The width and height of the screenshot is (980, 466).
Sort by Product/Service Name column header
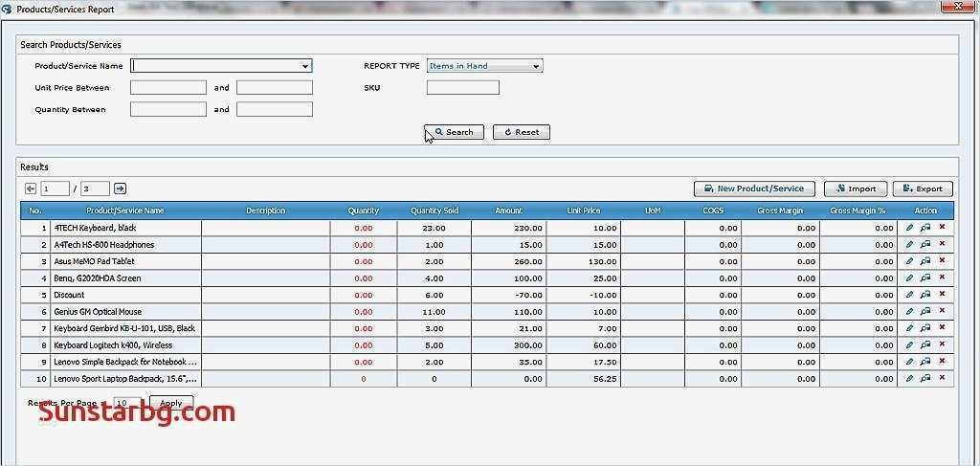tap(125, 211)
